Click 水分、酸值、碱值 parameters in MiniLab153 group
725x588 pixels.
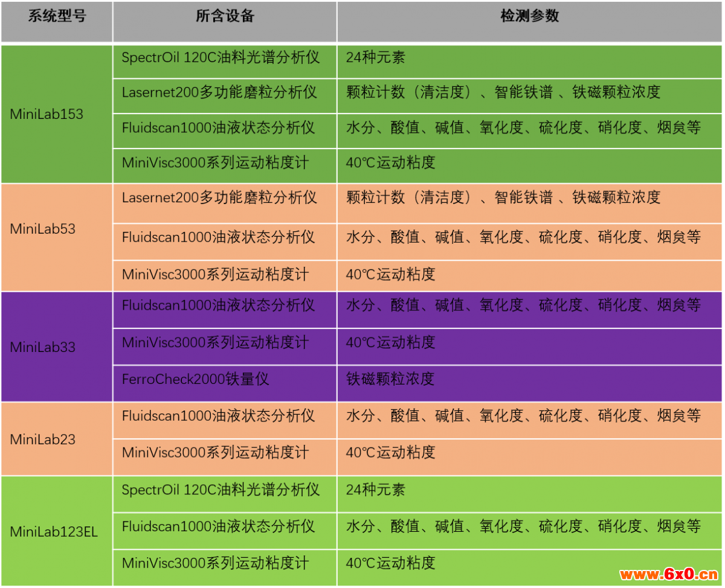[530, 131]
